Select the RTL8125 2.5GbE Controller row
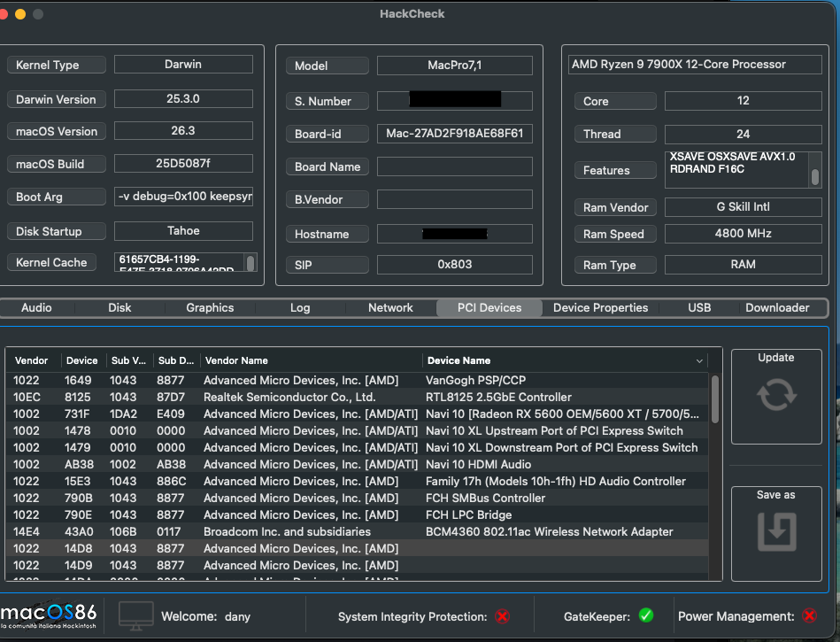 [x=498, y=398]
